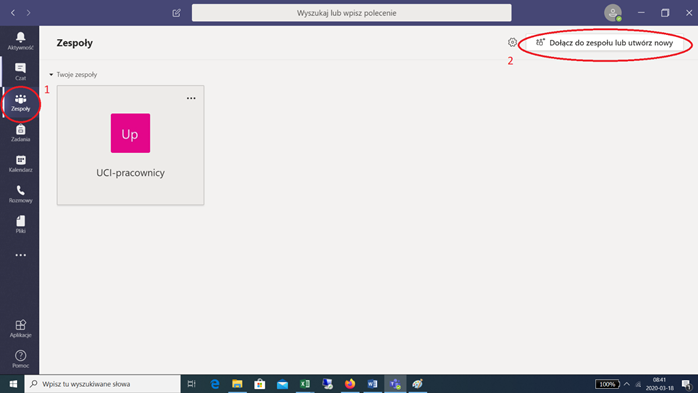Screen dimensions: 698x393
Task: Open the user profile avatar menu
Action: 613,13
